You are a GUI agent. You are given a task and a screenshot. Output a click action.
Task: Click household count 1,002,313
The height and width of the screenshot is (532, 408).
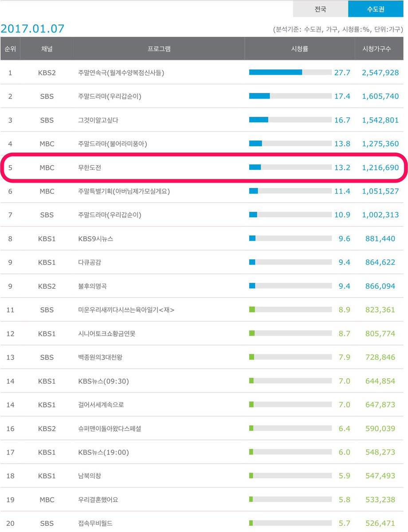(380, 215)
